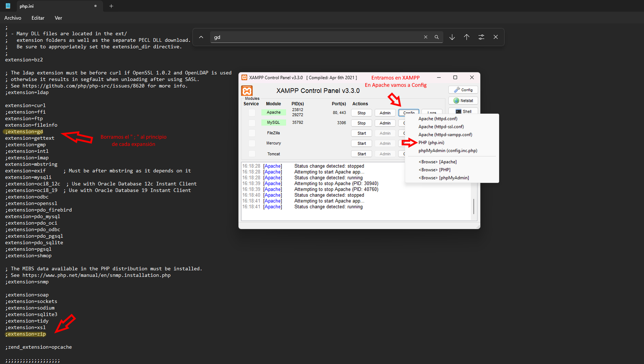Click MySQL PID value 35792

tap(297, 122)
